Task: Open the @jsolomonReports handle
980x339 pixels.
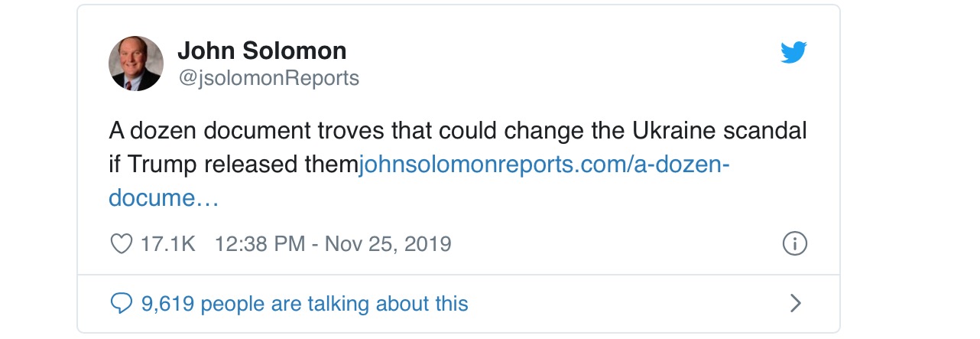Action: (268, 78)
